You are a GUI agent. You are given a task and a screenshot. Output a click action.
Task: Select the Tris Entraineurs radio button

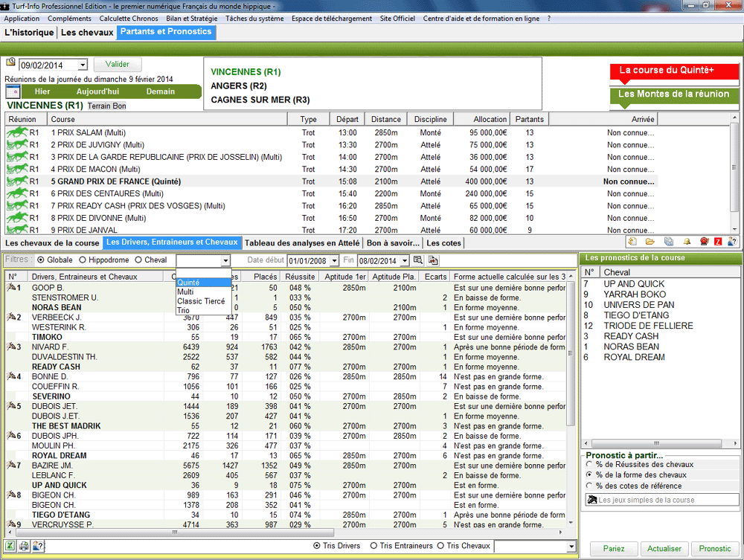point(374,546)
